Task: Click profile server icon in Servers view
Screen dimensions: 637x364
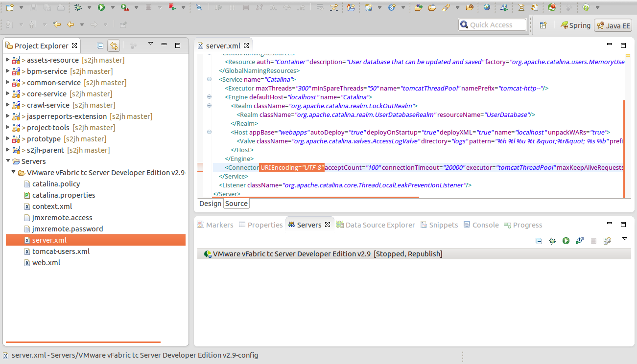Action: 580,241
